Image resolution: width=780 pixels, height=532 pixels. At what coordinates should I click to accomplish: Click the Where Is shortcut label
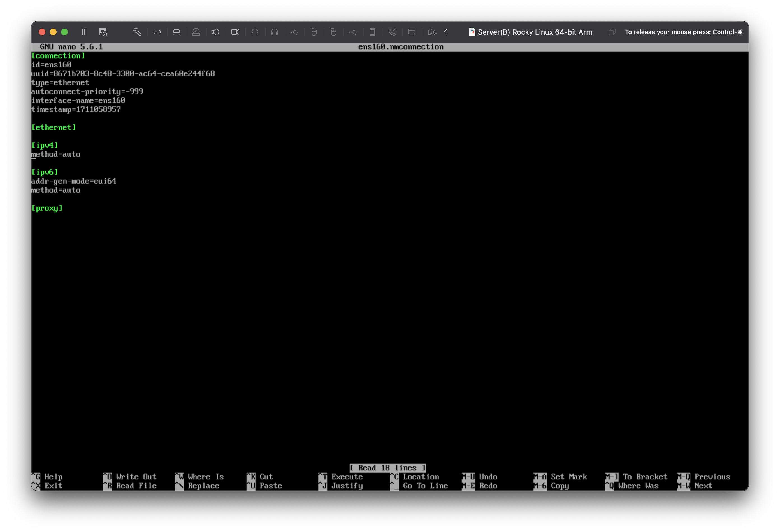(205, 477)
